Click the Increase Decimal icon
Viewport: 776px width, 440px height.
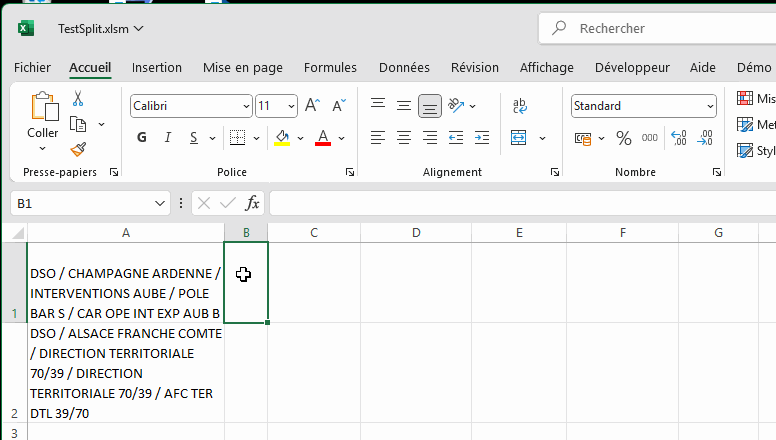(x=679, y=138)
